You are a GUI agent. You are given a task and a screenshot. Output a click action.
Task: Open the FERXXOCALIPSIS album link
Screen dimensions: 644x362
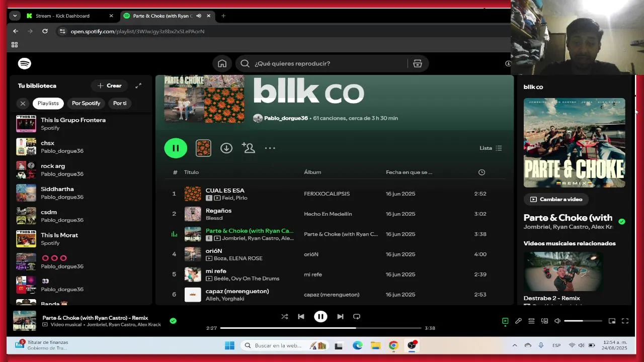(x=327, y=194)
